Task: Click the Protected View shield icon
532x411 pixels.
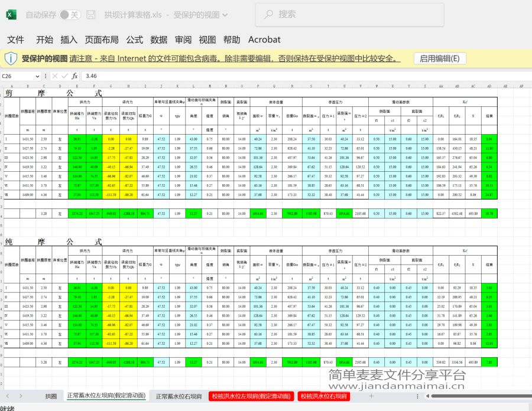Action: coord(11,58)
